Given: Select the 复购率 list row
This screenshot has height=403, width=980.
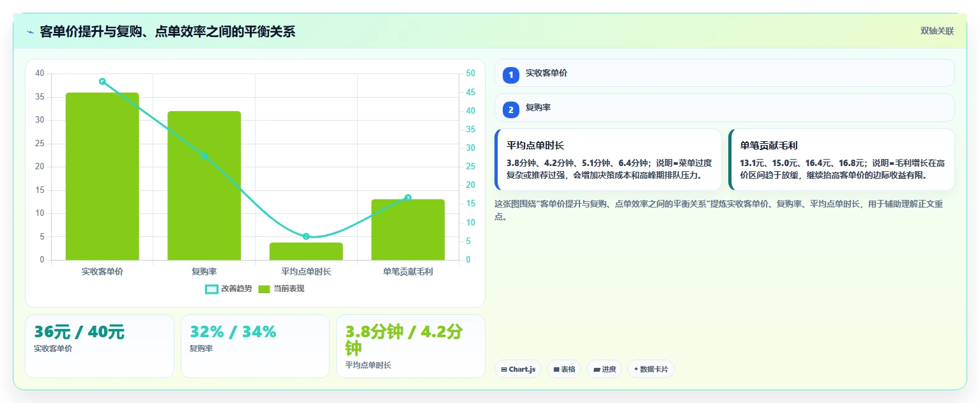Looking at the screenshot, I should click(724, 107).
